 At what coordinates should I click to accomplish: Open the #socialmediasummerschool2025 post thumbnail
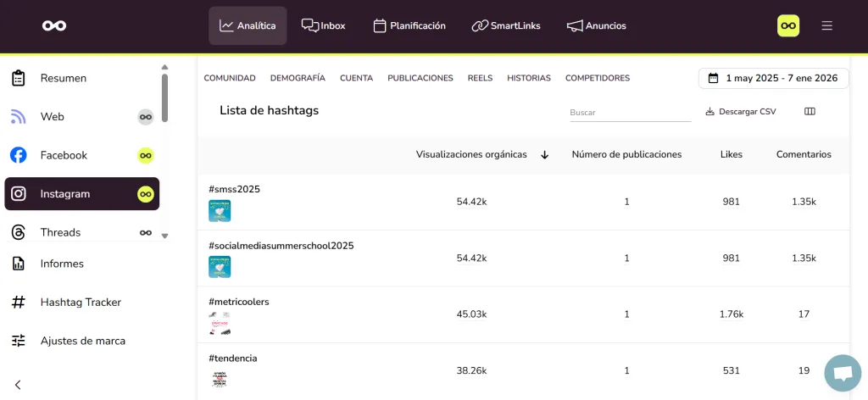(220, 267)
